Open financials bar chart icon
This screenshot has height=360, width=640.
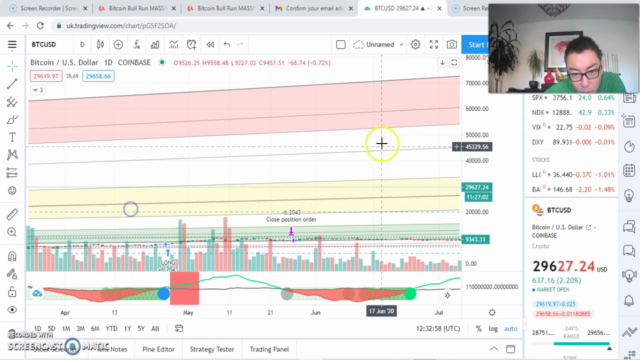click(155, 44)
